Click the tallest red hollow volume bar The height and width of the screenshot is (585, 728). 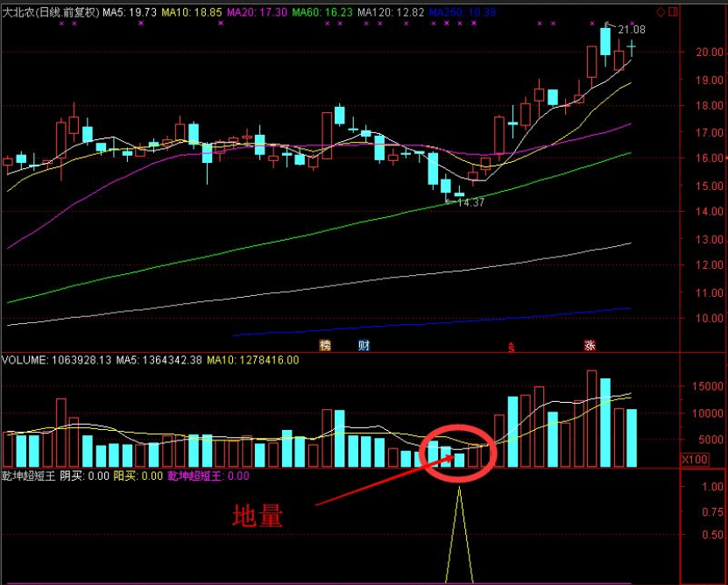click(592, 419)
